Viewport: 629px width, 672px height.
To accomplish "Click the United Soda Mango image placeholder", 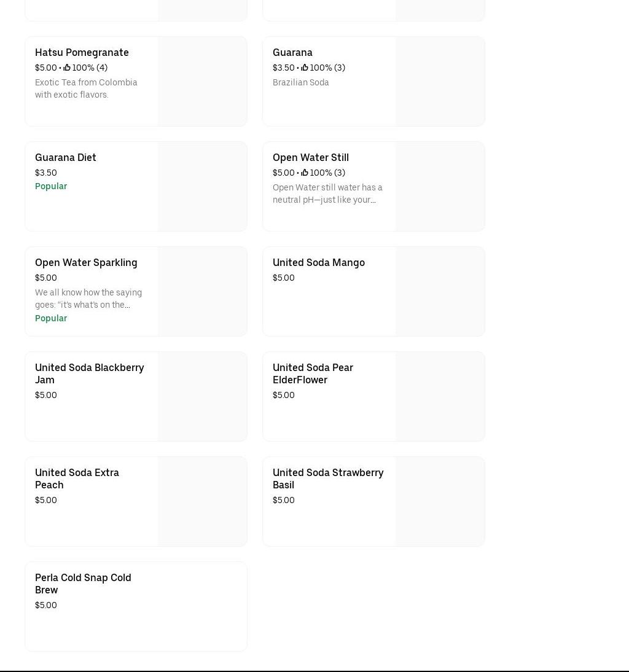I will pyautogui.click(x=440, y=291).
